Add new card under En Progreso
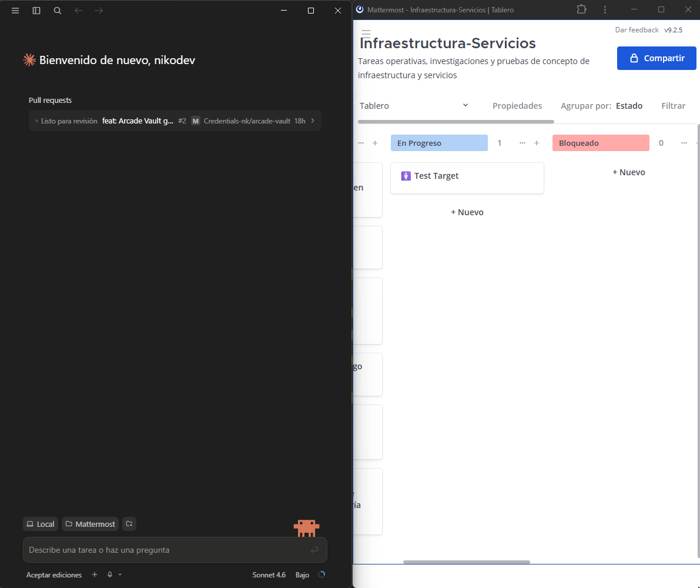700x588 pixels. click(467, 212)
